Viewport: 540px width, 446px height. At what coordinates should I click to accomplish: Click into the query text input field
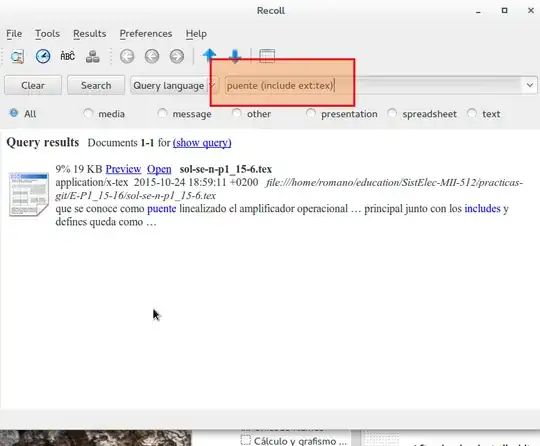(x=374, y=85)
